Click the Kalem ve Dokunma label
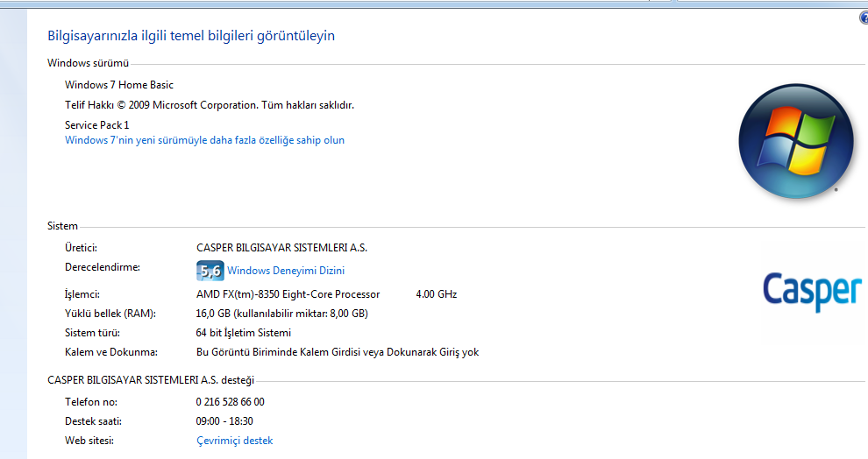This screenshot has width=868, height=459. pyautogui.click(x=111, y=352)
